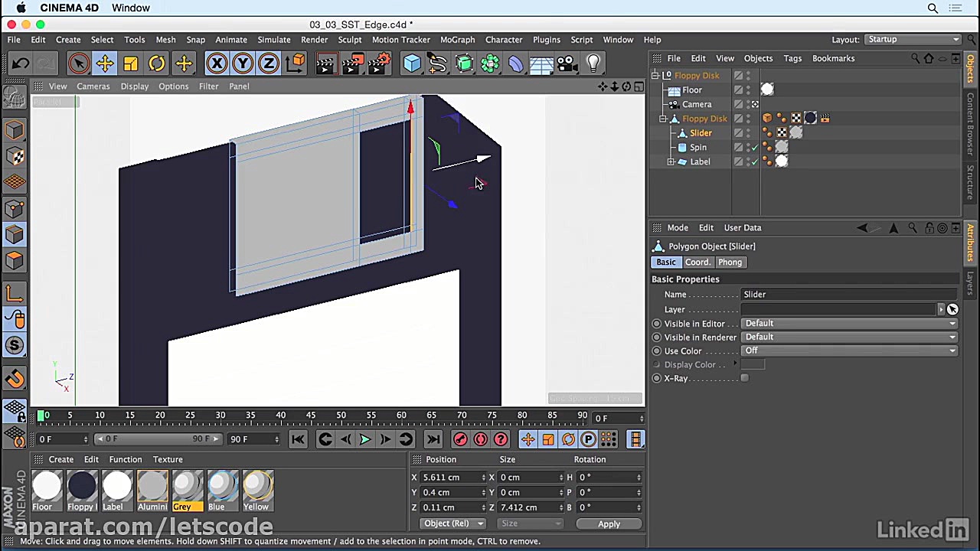This screenshot has width=980, height=551.
Task: Switch to the Coord. tab
Action: [x=697, y=262]
